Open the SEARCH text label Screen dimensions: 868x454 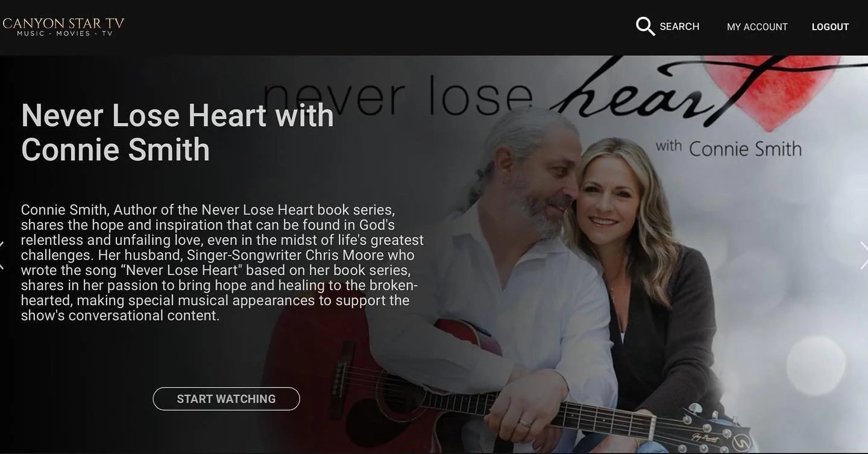679,27
